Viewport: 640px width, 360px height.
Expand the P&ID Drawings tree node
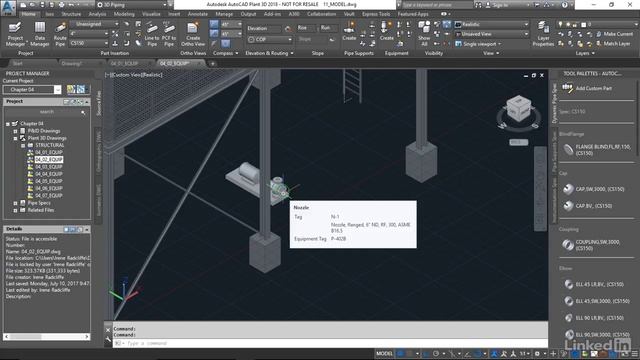point(16,131)
